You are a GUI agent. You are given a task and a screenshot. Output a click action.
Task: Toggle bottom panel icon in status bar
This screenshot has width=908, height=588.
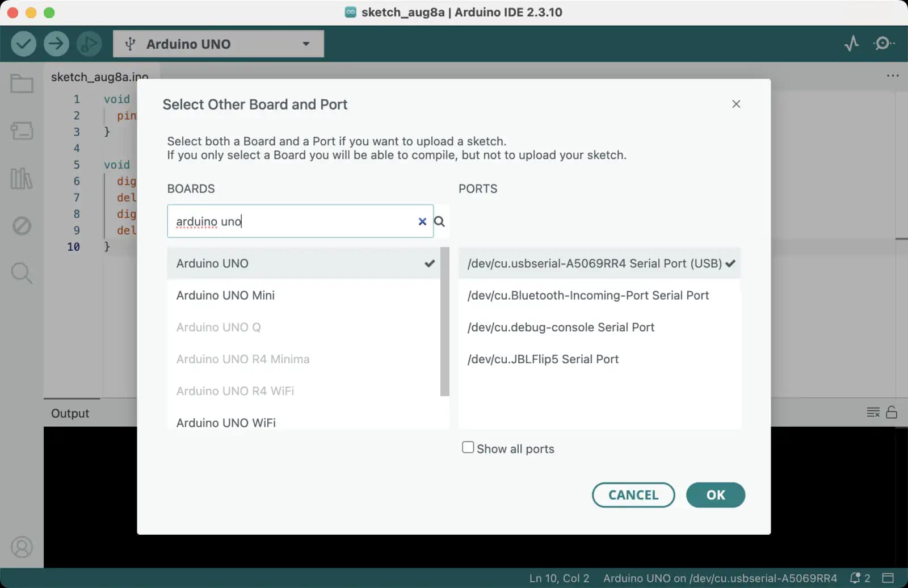click(888, 578)
